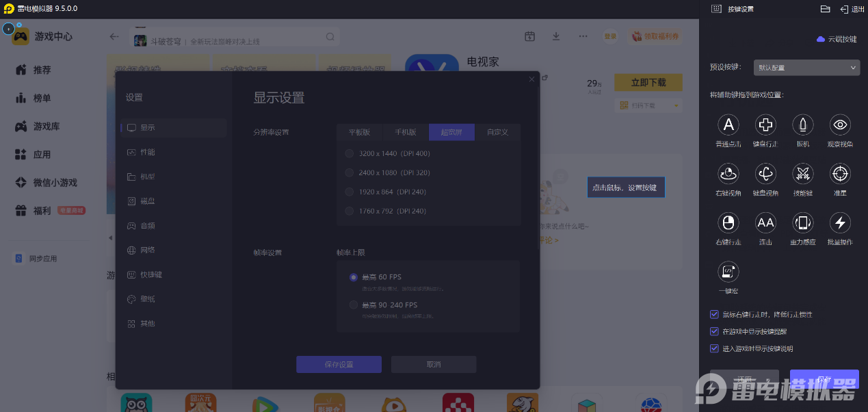Select the crosshair 准星 icon
The image size is (868, 412).
pos(840,174)
